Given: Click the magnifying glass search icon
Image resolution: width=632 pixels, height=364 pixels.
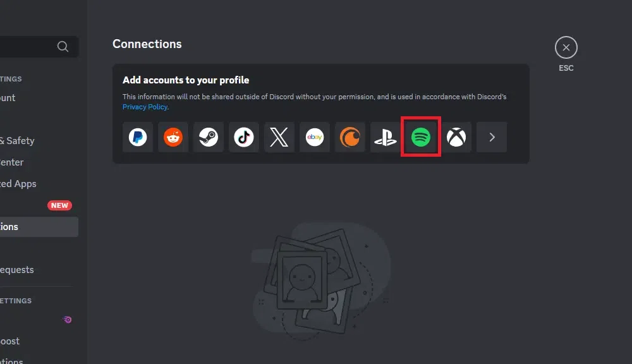Looking at the screenshot, I should click(x=63, y=46).
